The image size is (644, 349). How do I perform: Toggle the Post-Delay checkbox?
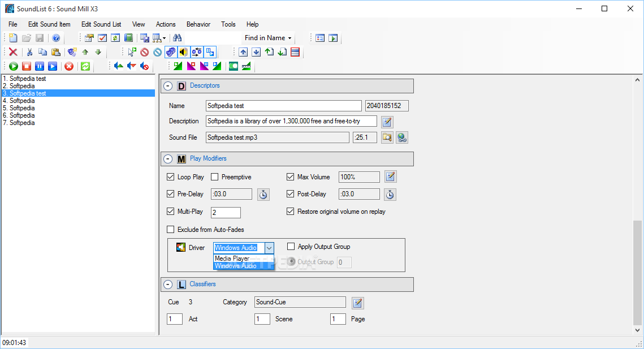point(291,193)
